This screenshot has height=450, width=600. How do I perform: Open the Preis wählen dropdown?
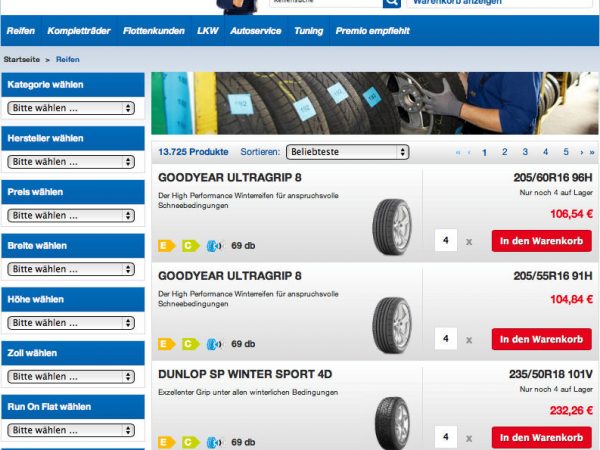(x=71, y=215)
